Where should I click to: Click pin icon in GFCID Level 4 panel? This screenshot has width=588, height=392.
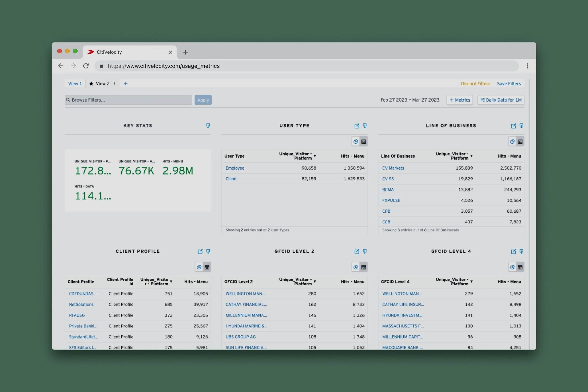click(521, 252)
